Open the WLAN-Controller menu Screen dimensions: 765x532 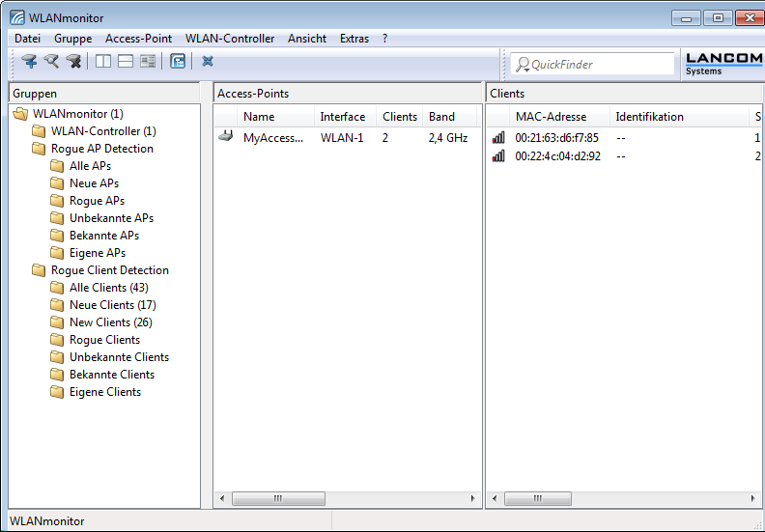(230, 39)
